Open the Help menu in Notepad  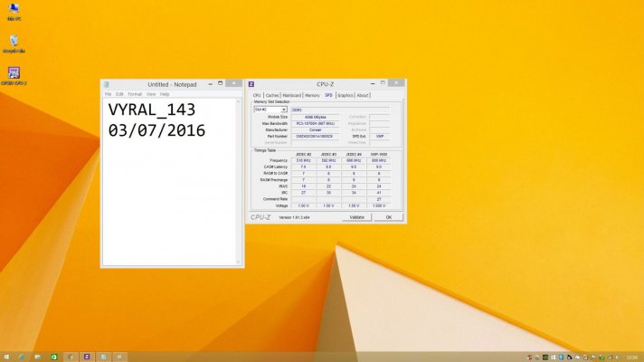point(165,94)
